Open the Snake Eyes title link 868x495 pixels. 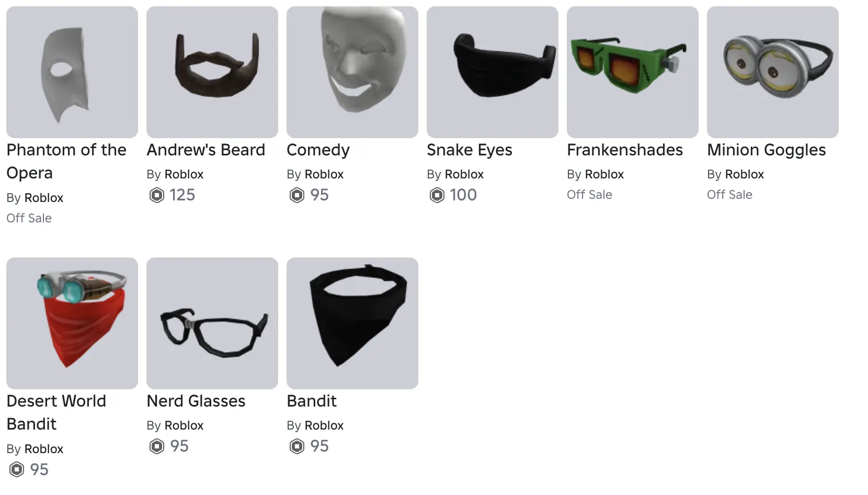tap(470, 150)
